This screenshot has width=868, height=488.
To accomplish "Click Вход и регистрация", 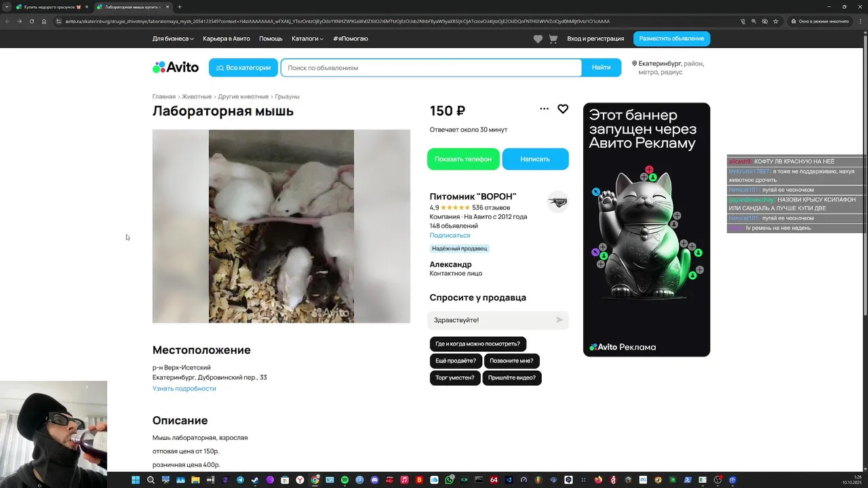I will (x=595, y=39).
